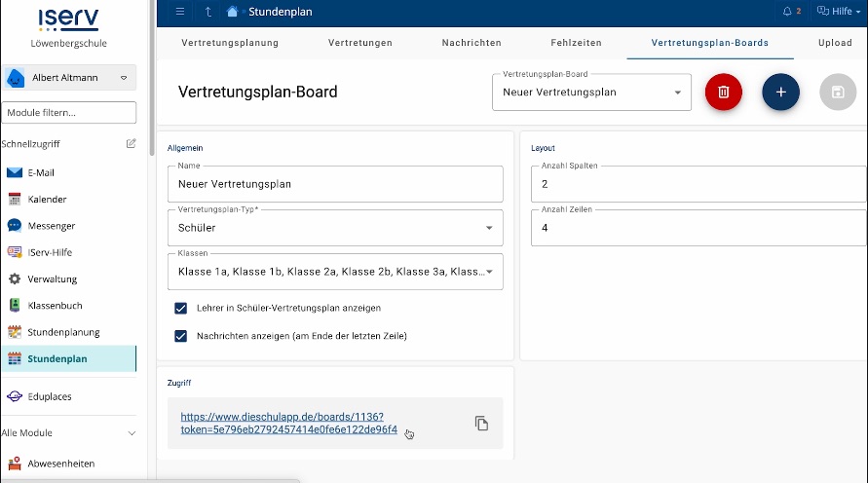The width and height of the screenshot is (868, 483).
Task: Click the Anzahl Zeilen field
Action: (698, 228)
